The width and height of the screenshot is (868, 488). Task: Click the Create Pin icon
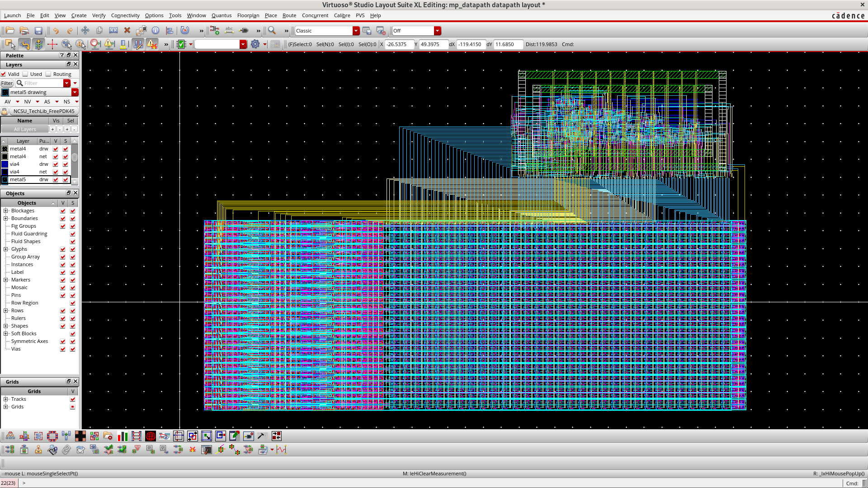pos(244,31)
